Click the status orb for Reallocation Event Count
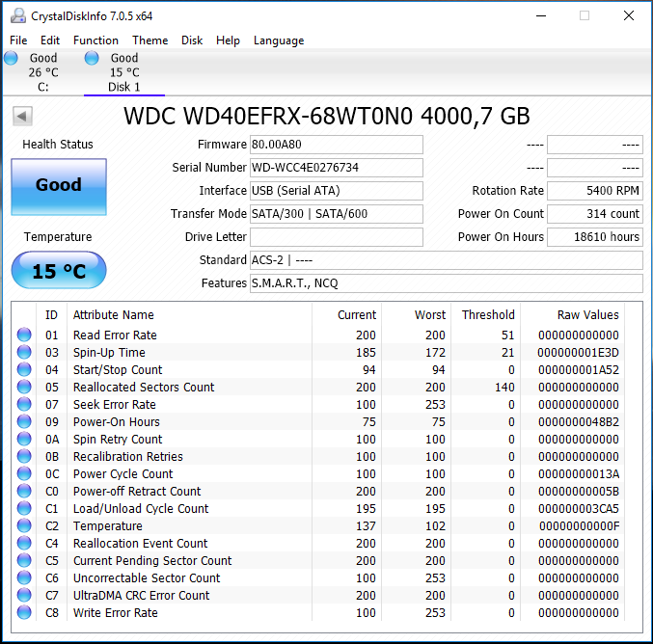The height and width of the screenshot is (644, 653). 24,543
